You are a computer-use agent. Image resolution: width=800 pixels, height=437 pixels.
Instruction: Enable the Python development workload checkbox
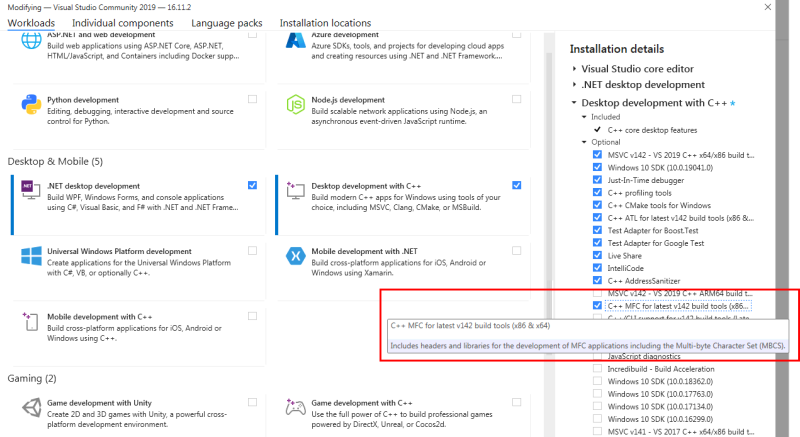pos(252,99)
